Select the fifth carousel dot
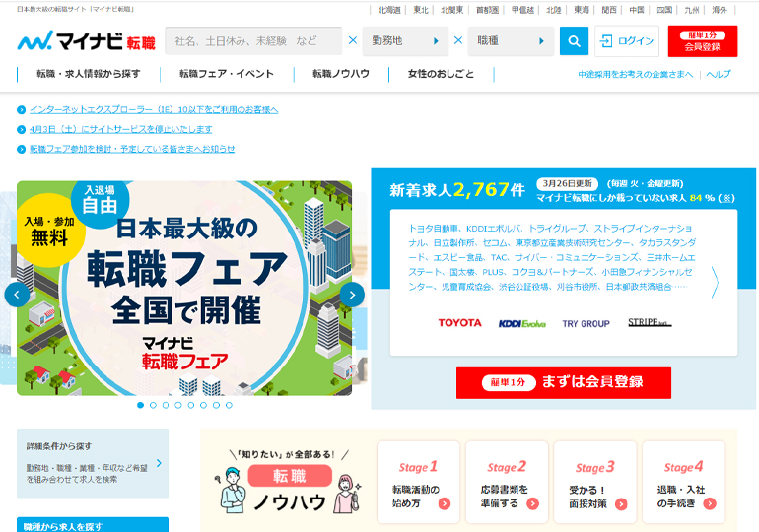The image size is (759, 532). (190, 405)
